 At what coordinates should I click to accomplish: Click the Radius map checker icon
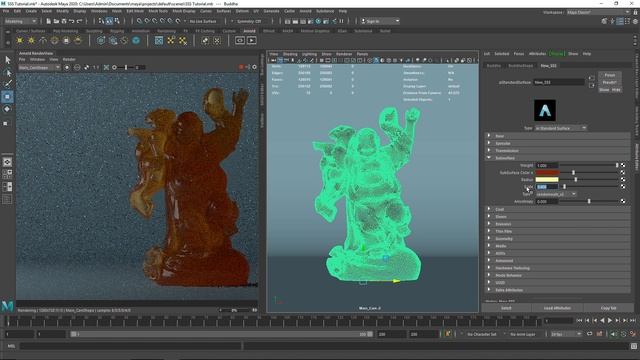pos(623,179)
